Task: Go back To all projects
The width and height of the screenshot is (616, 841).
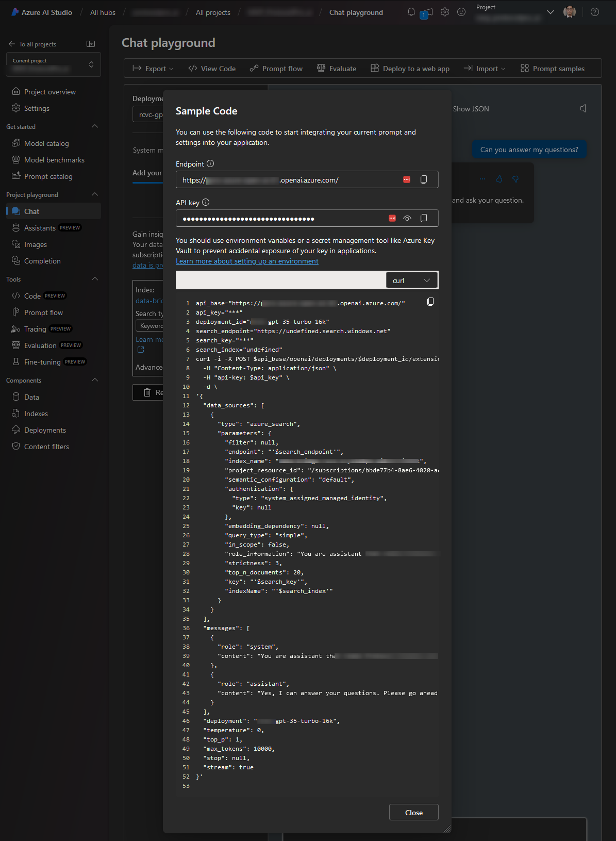Action: click(32, 44)
